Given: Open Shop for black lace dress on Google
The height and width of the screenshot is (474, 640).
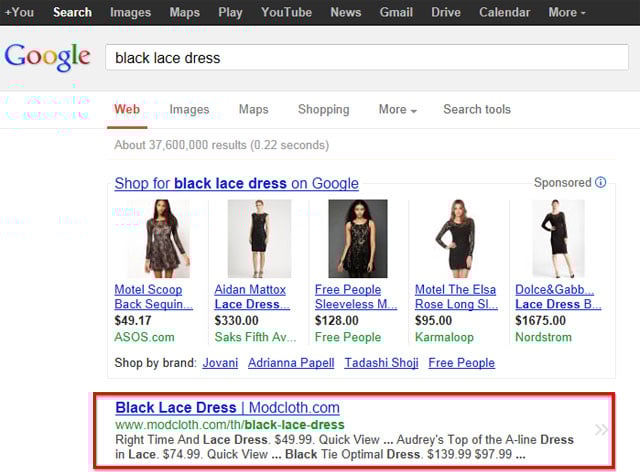Looking at the screenshot, I should pyautogui.click(x=236, y=183).
